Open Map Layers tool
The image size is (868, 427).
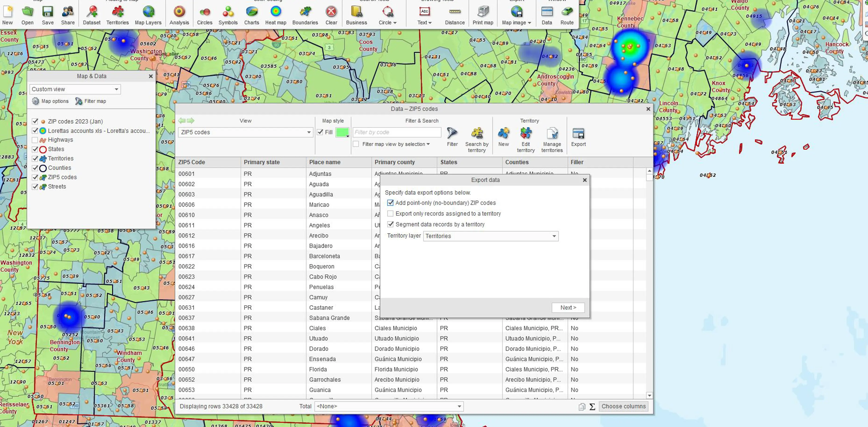[x=148, y=12]
